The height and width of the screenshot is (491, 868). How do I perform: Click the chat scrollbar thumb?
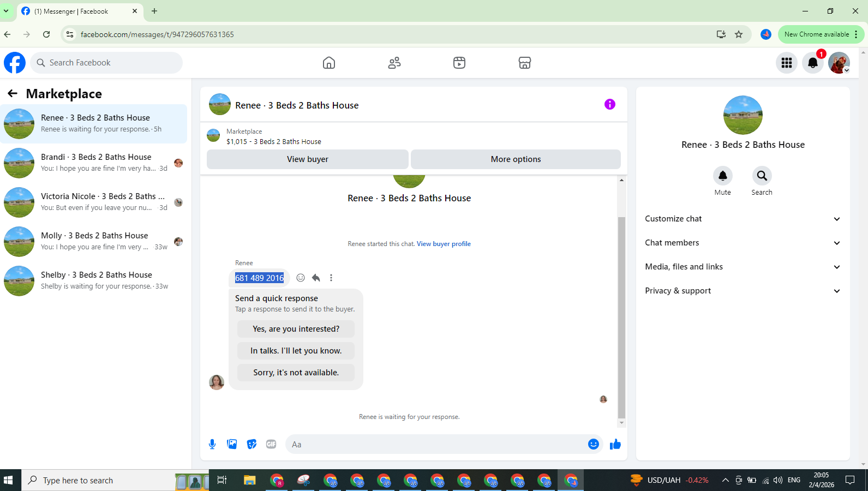tap(621, 318)
